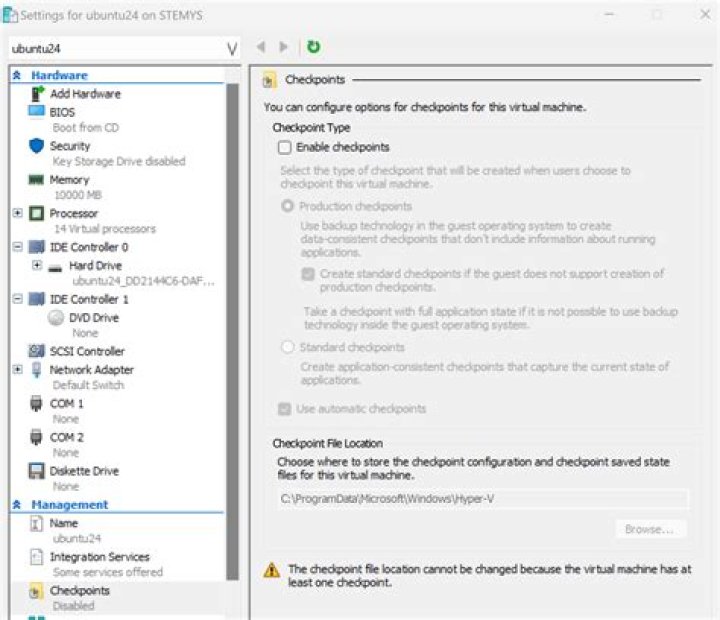The image size is (720, 620).
Task: Click the Network Adapter icon
Action: pyautogui.click(x=37, y=370)
